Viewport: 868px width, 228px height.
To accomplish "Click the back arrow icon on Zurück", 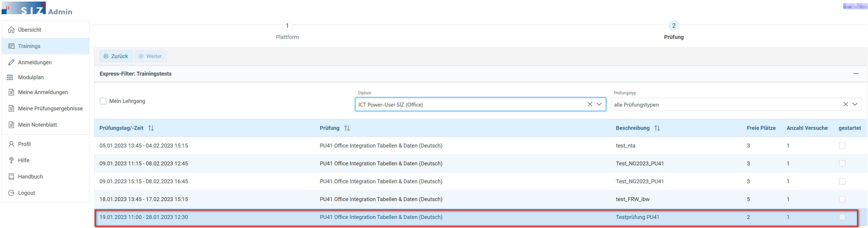I will [x=106, y=56].
